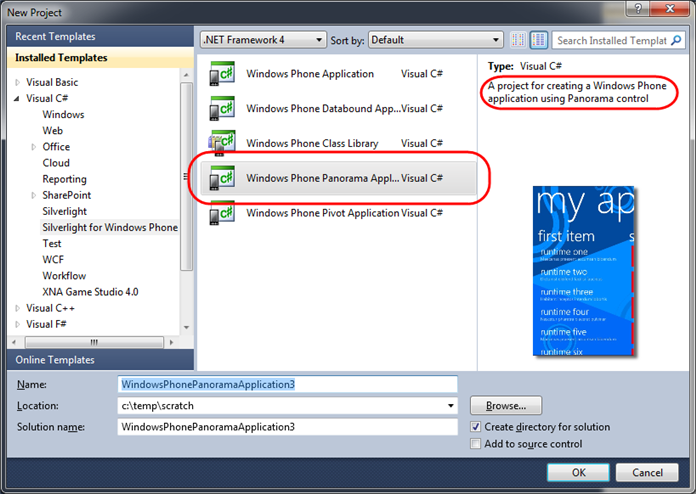Select Silverlight for Windows Phone category
Screen dimensions: 696x494
point(110,227)
